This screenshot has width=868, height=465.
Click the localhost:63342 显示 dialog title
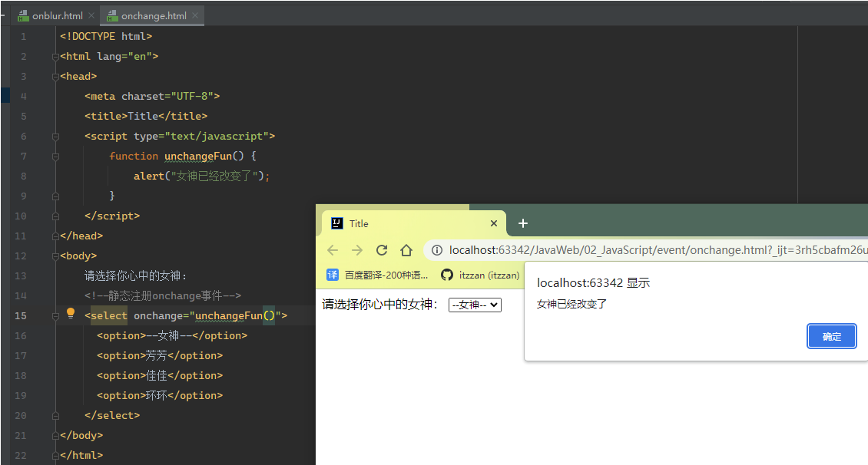(593, 283)
